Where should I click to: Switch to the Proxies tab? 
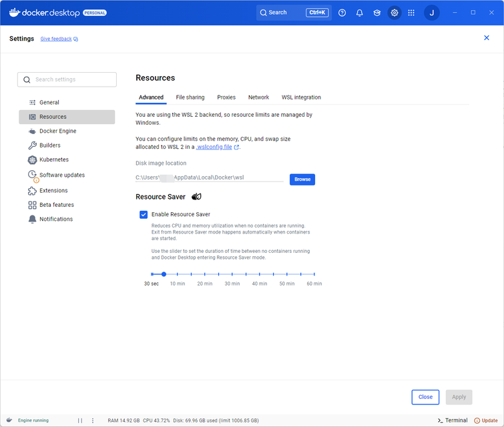(226, 97)
